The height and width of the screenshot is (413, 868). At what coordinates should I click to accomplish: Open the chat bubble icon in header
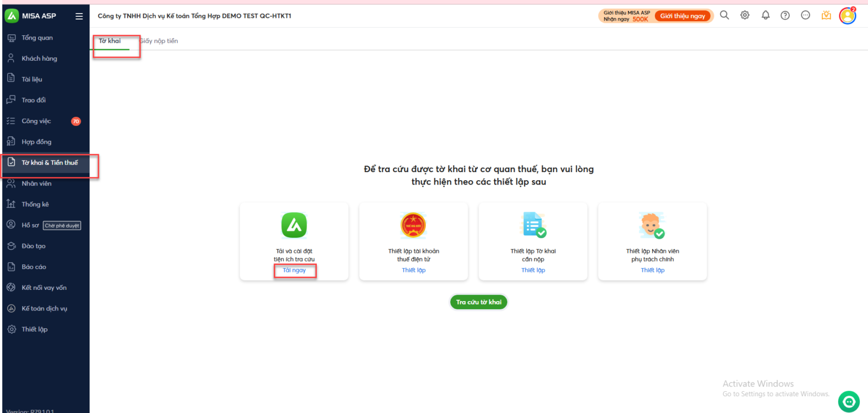[x=806, y=15]
